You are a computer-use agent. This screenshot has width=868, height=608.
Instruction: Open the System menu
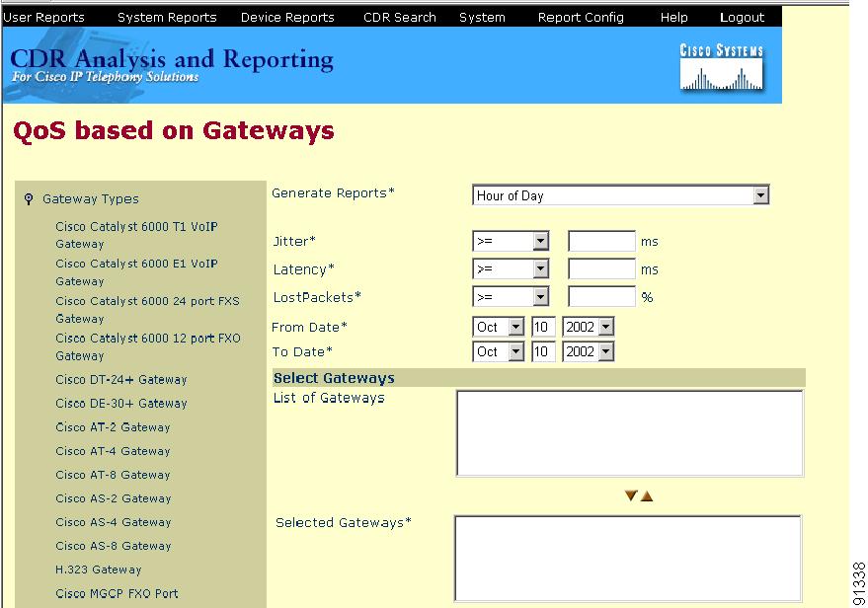pyautogui.click(x=482, y=17)
